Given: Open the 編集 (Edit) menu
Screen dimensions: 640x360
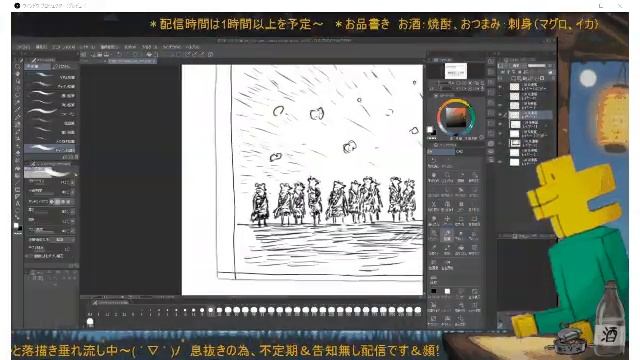Looking at the screenshot, I should coord(41,47).
